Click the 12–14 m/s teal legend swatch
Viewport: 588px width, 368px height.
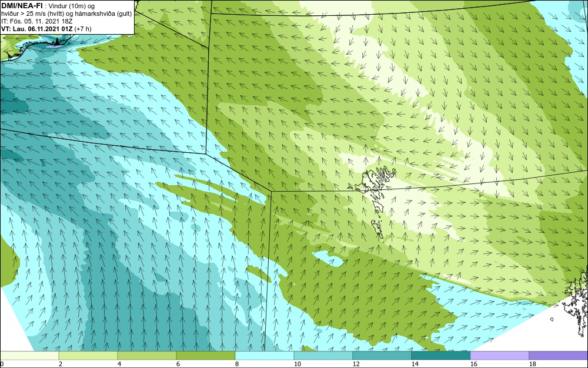(x=382, y=355)
